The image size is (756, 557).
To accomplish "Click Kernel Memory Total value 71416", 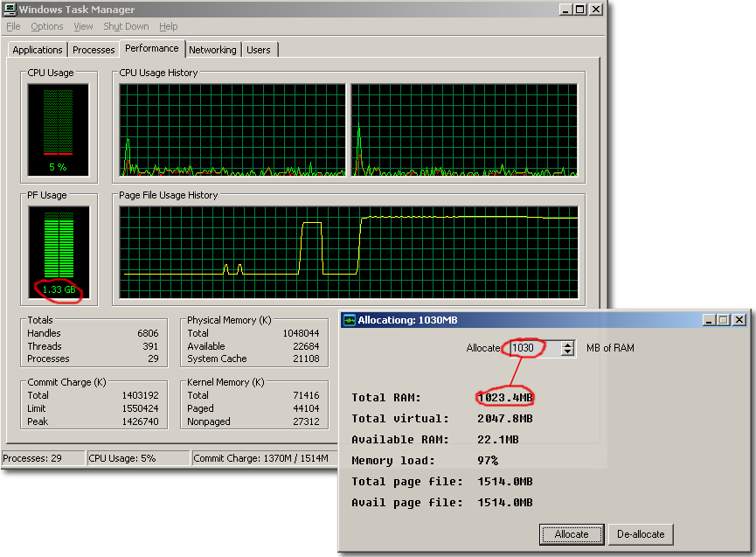I will (306, 395).
